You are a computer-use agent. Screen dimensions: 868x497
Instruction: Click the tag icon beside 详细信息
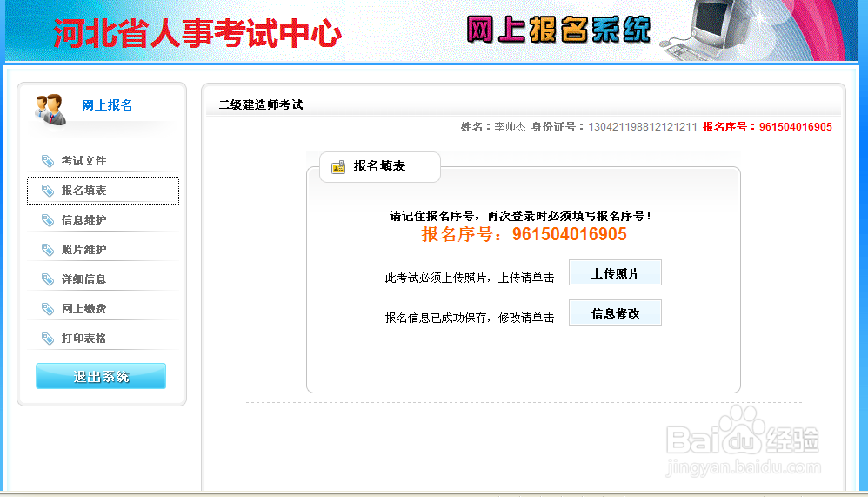tap(48, 279)
